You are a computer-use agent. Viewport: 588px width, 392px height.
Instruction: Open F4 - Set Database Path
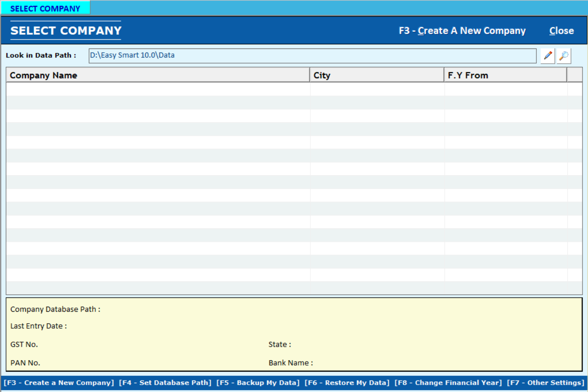tap(165, 383)
